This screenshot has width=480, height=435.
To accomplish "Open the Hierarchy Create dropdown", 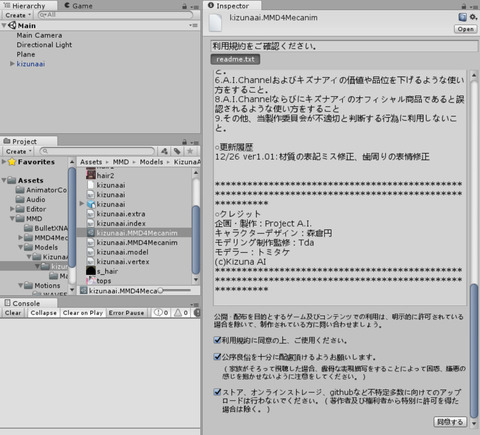I will pyautogui.click(x=18, y=15).
